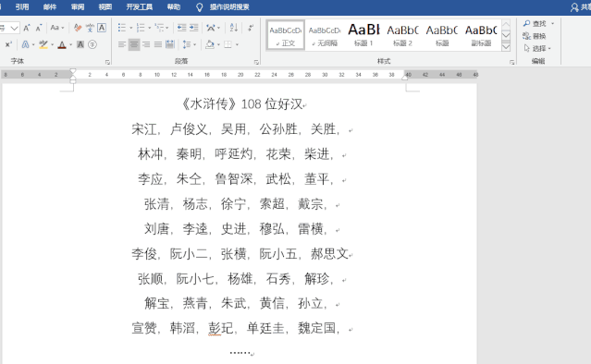Screen dimensions: 591x364
Task: Open the Aa change case dropdown
Action: tap(57, 28)
